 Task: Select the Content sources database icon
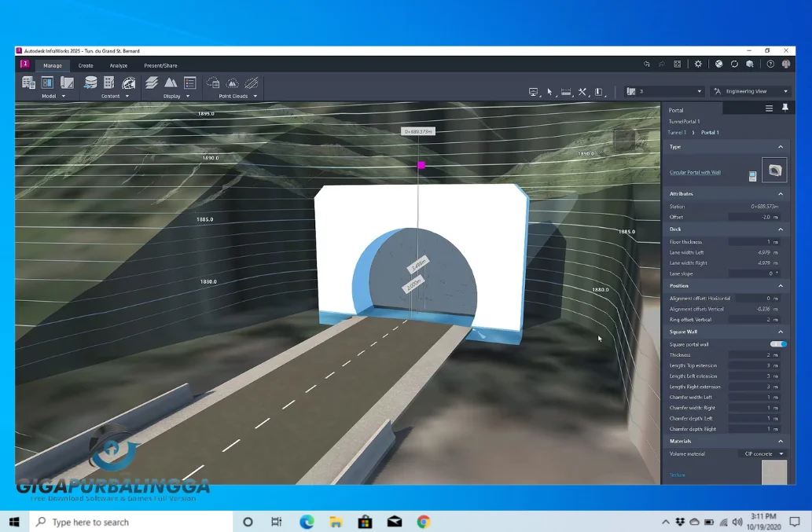90,83
